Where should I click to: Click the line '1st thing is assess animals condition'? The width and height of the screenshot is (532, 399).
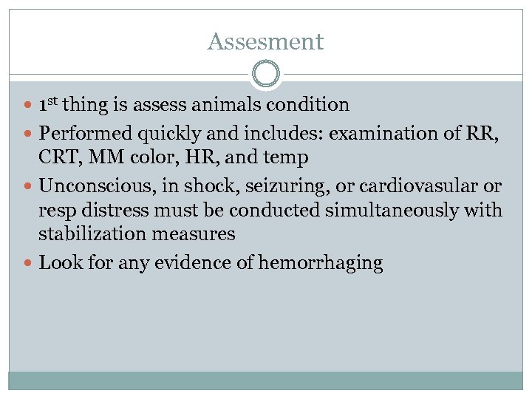click(194, 105)
